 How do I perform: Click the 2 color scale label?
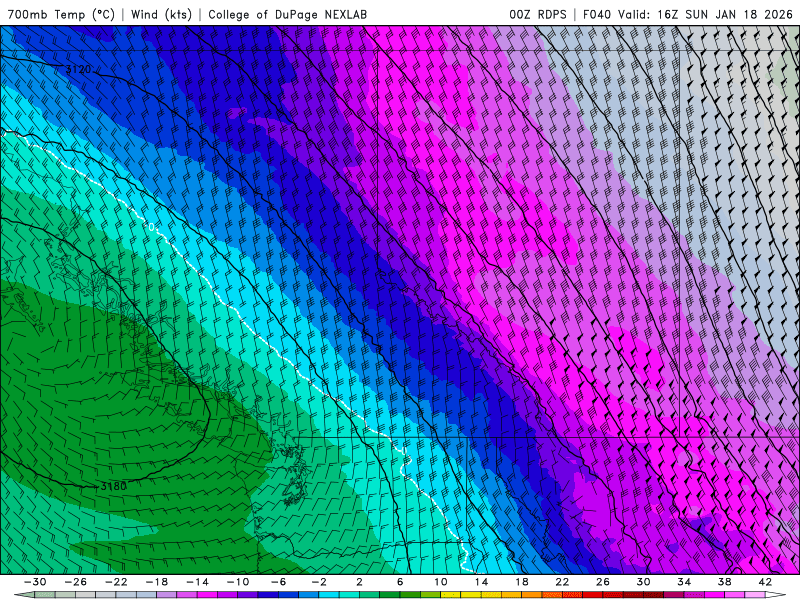point(359,582)
